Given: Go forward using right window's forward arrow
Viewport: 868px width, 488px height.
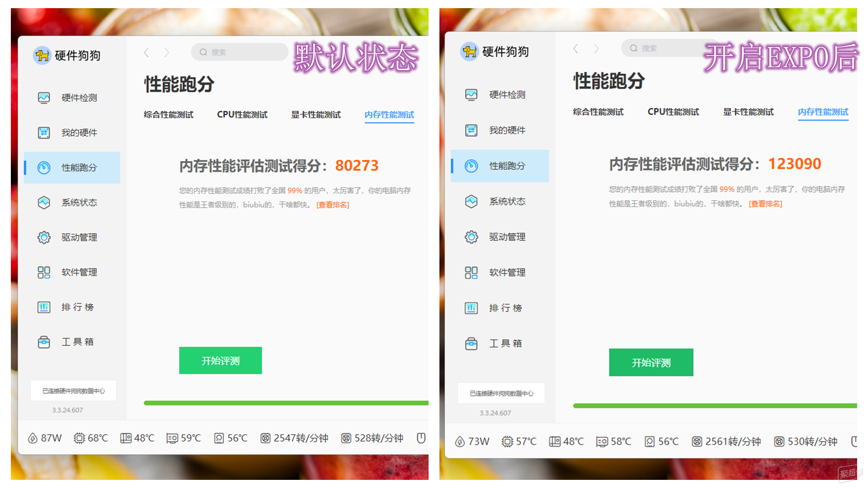Looking at the screenshot, I should click(x=596, y=49).
